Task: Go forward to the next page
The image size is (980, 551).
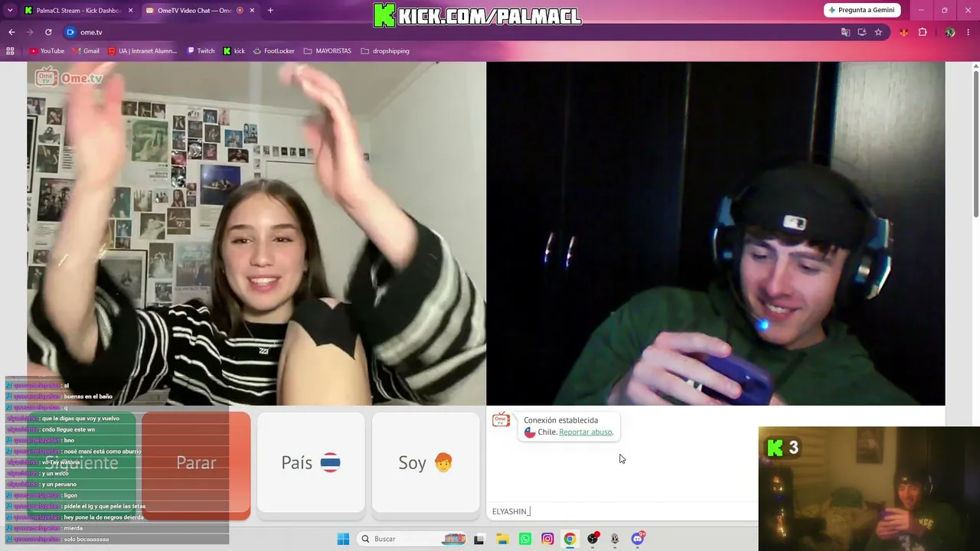Action: pos(30,32)
